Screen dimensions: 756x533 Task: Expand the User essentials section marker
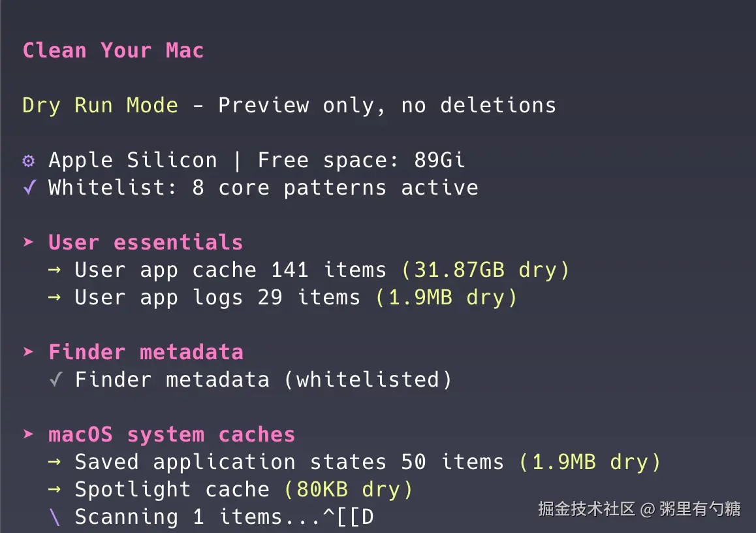[x=29, y=242]
